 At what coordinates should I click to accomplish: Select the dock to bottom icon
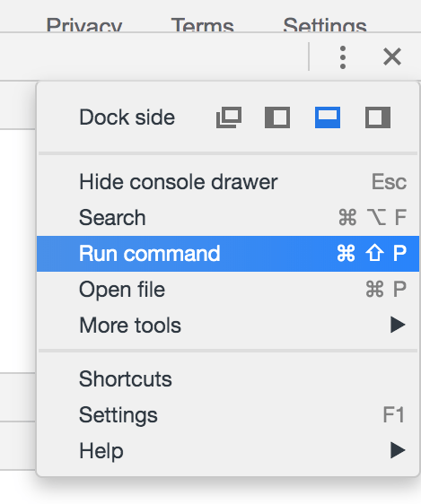coord(328,117)
